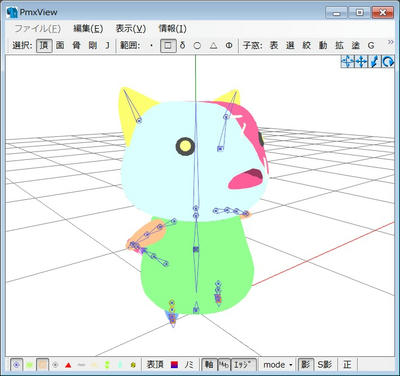Toggle the orange square display icon
The width and height of the screenshot is (400, 376).
point(43,365)
